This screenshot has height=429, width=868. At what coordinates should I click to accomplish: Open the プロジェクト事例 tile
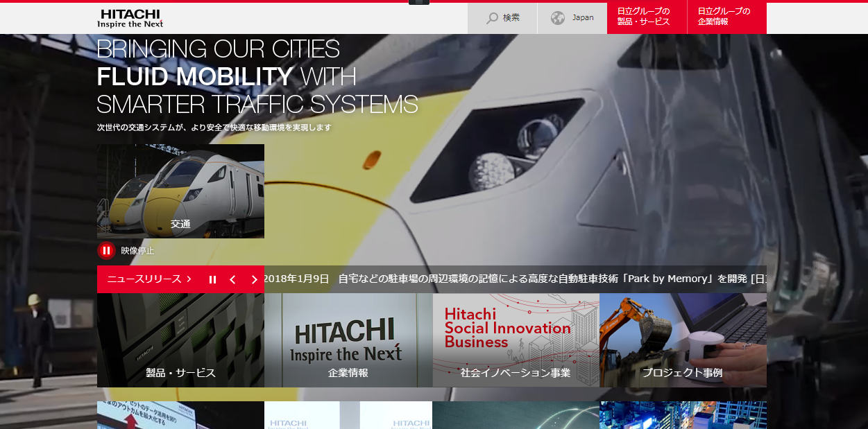pos(683,340)
